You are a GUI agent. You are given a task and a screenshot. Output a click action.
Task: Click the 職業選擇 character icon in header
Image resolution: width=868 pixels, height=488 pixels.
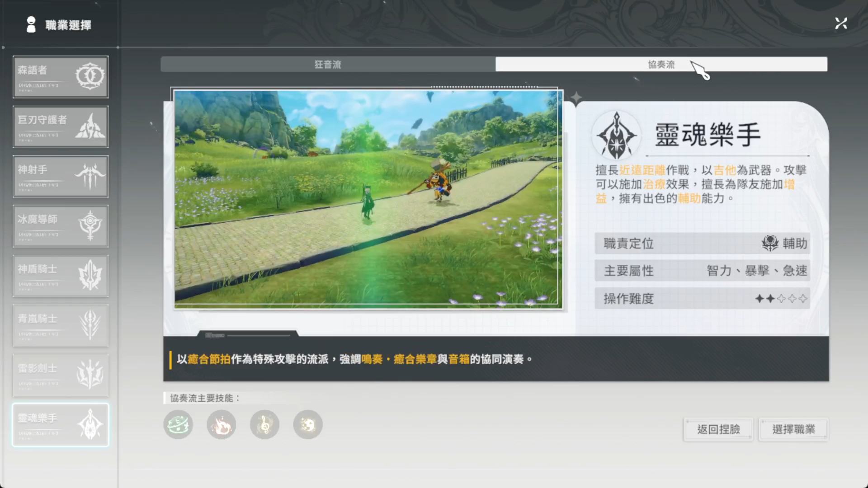[31, 24]
